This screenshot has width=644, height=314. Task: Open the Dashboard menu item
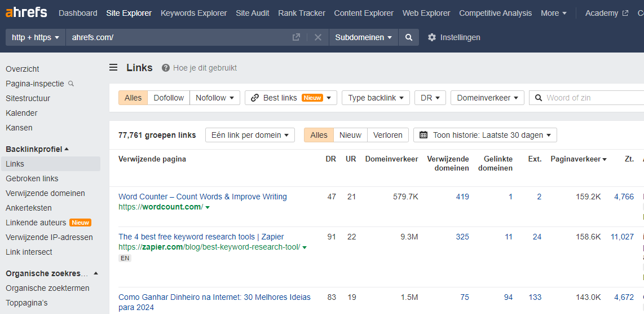click(78, 13)
